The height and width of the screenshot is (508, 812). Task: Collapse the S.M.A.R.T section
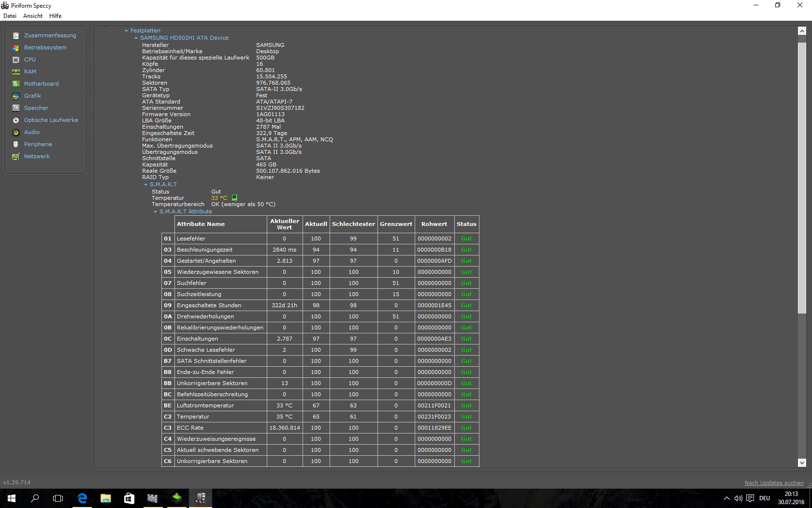pos(146,185)
